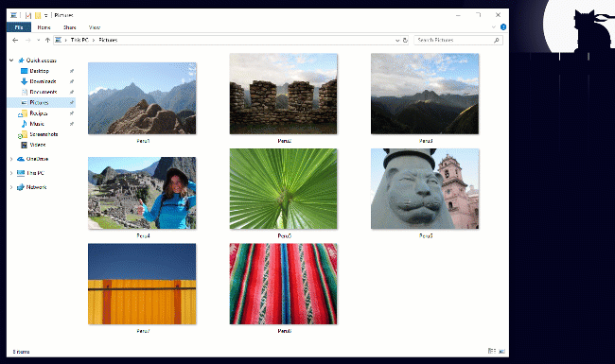Image resolution: width=615 pixels, height=364 pixels.
Task: Select the Peru6 stone lion statue thumbnail
Action: 425,189
